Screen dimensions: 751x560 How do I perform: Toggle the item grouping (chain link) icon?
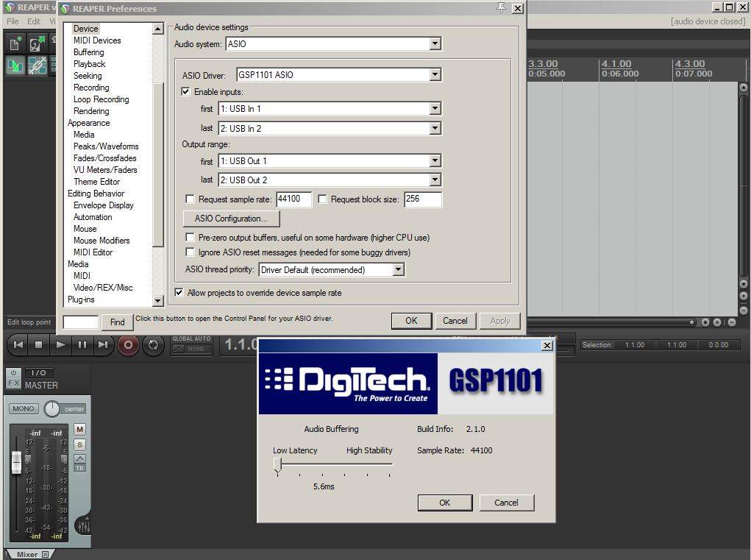[x=37, y=65]
